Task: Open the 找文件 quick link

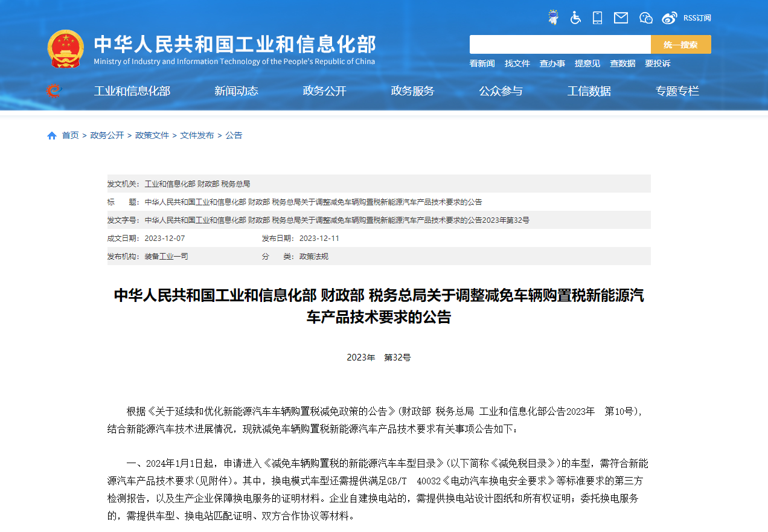Action: [x=517, y=63]
